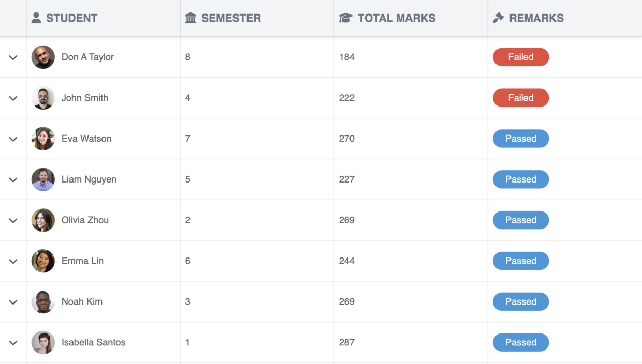642x364 pixels.
Task: Click Isabella Santos's avatar thumbnail
Action: 43,342
